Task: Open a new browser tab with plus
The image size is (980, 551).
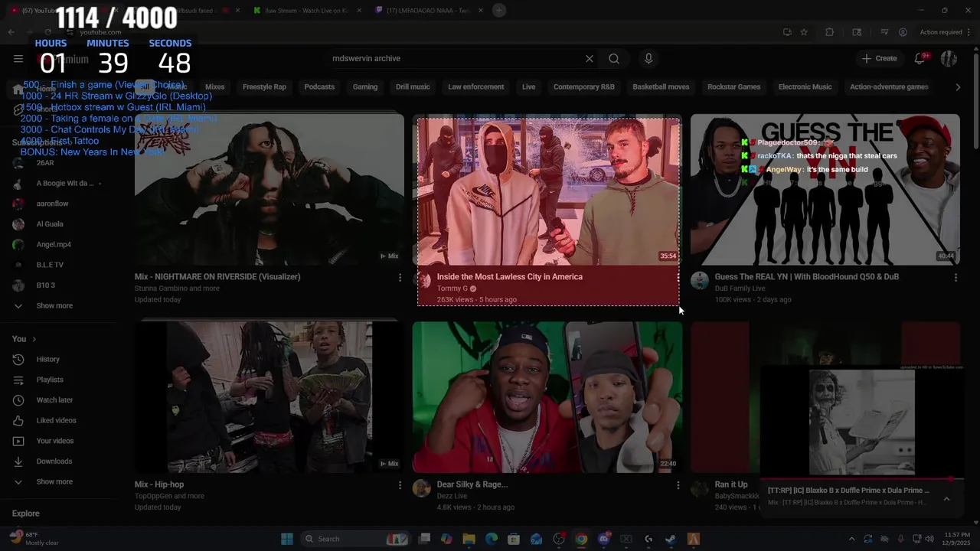Action: pyautogui.click(x=499, y=11)
